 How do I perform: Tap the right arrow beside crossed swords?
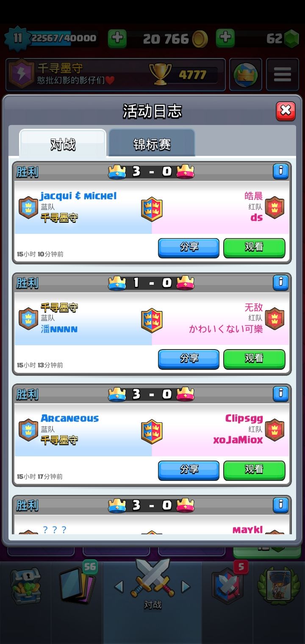(186, 587)
